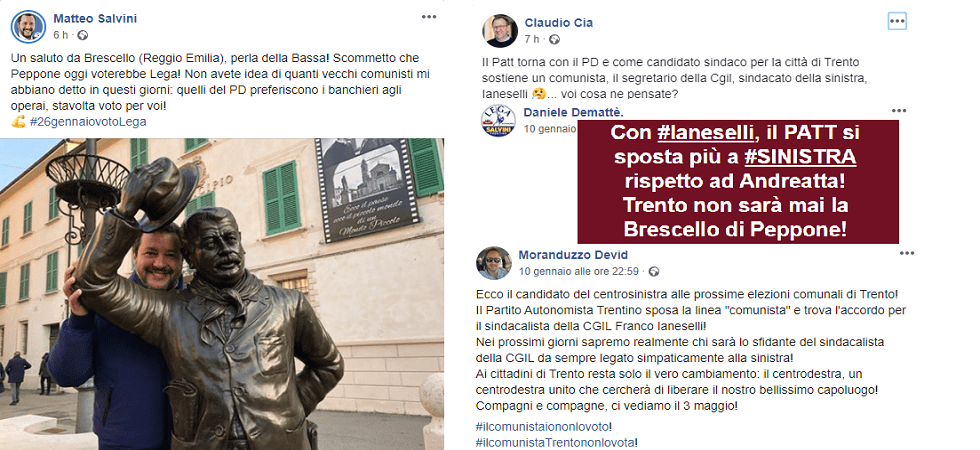Open the photo of Salvini with the Peppone statue
Screen dimensions: 980x450
[222, 294]
